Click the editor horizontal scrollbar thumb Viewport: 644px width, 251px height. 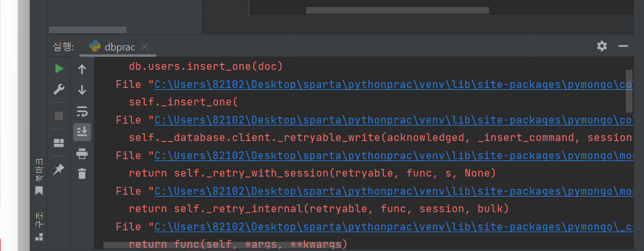pyautogui.click(x=397, y=10)
